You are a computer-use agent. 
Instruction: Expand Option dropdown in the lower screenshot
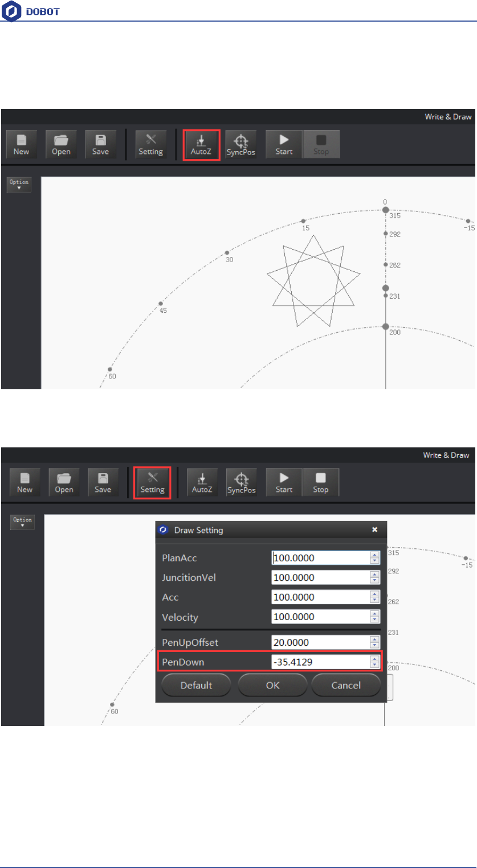pyautogui.click(x=22, y=522)
